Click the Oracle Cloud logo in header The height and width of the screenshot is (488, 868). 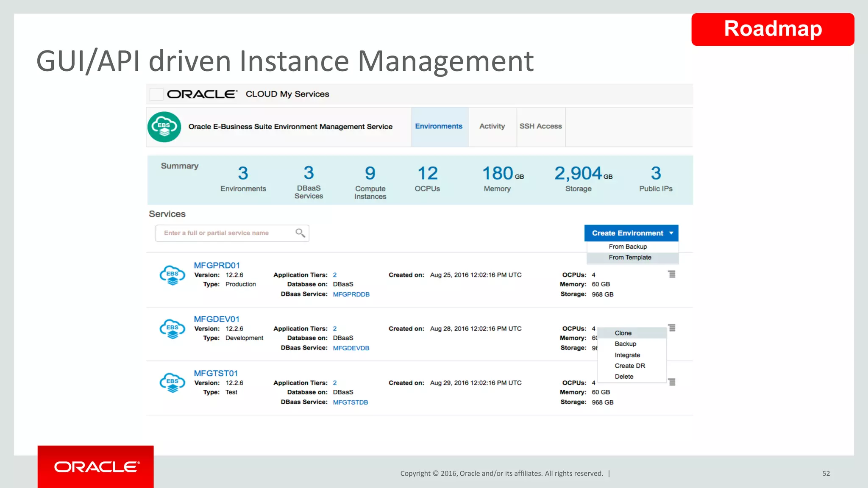(202, 94)
